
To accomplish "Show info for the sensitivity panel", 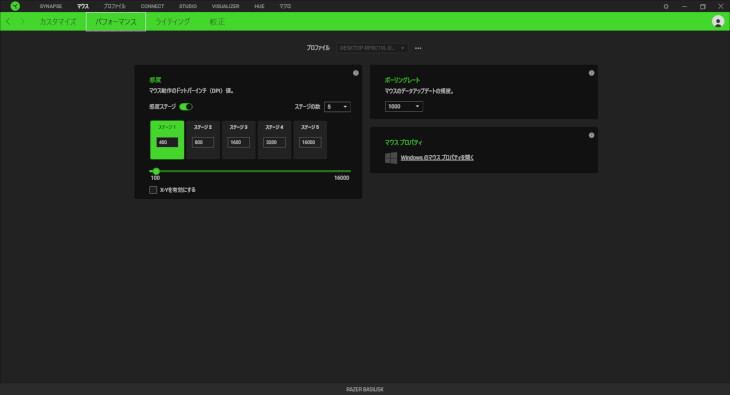I will [356, 73].
